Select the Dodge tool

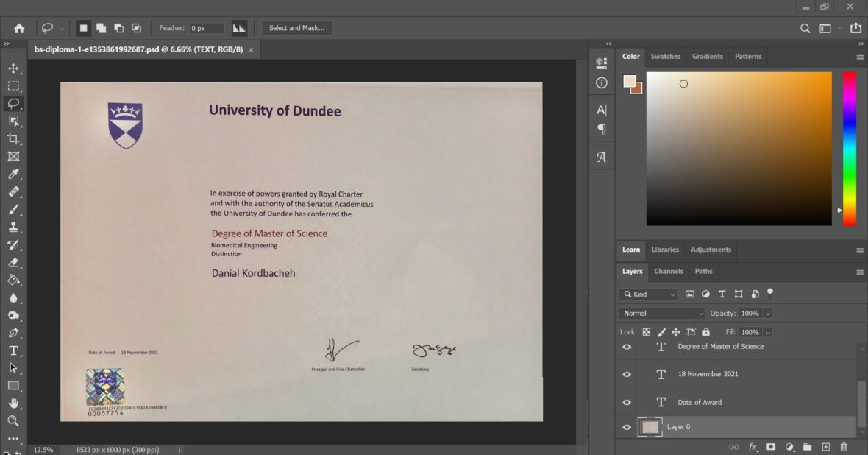13,315
